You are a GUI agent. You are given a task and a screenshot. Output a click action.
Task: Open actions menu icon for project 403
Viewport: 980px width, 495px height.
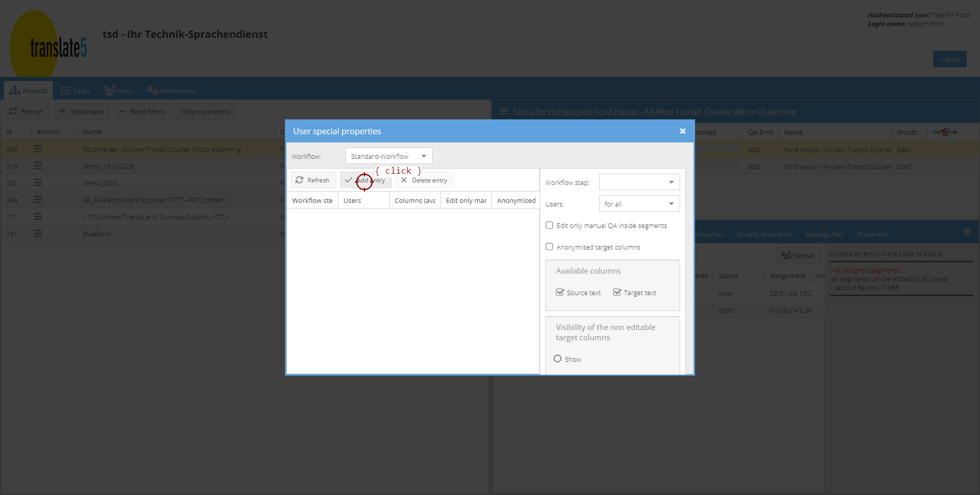[x=38, y=149]
